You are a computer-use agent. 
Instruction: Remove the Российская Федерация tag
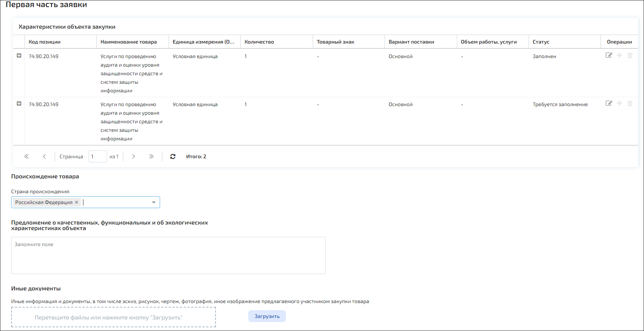click(x=77, y=202)
